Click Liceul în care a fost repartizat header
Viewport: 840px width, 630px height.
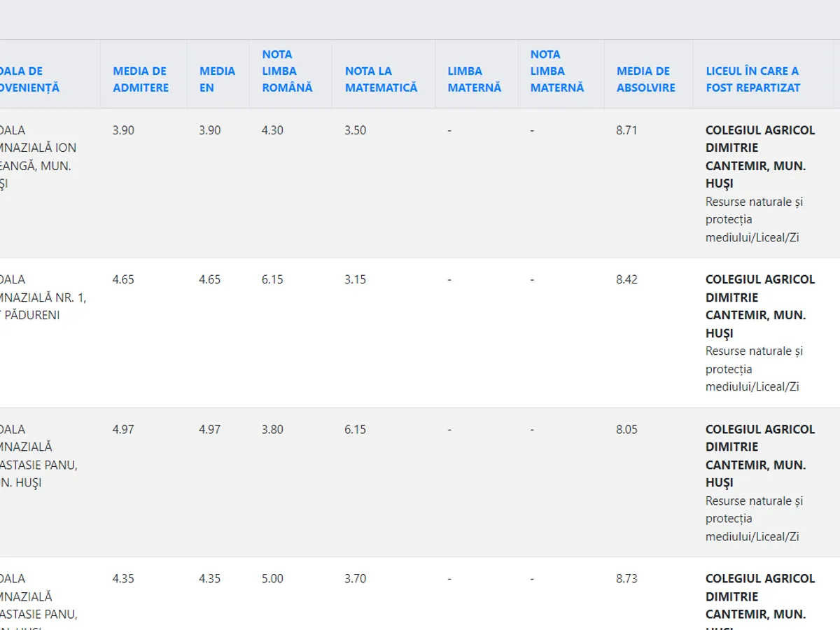click(x=752, y=79)
